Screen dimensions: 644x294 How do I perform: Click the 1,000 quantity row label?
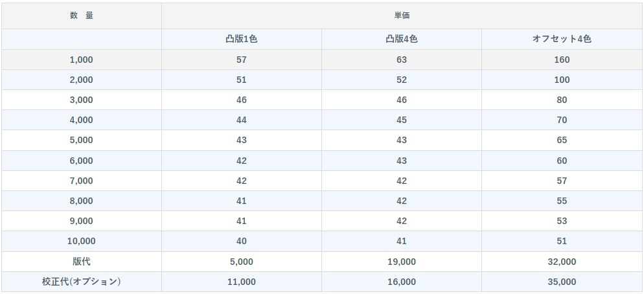pos(82,60)
